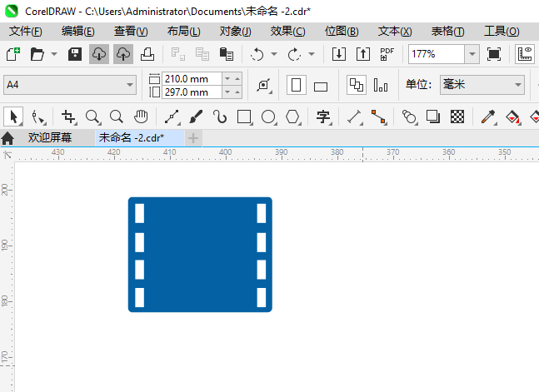The width and height of the screenshot is (539, 392).
Task: Click the Cut toolbar icon
Action: tap(178, 54)
